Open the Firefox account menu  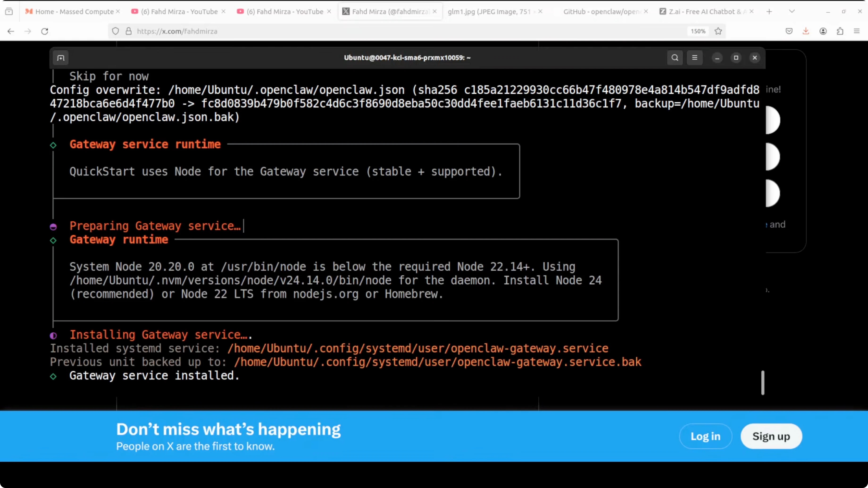click(x=823, y=31)
